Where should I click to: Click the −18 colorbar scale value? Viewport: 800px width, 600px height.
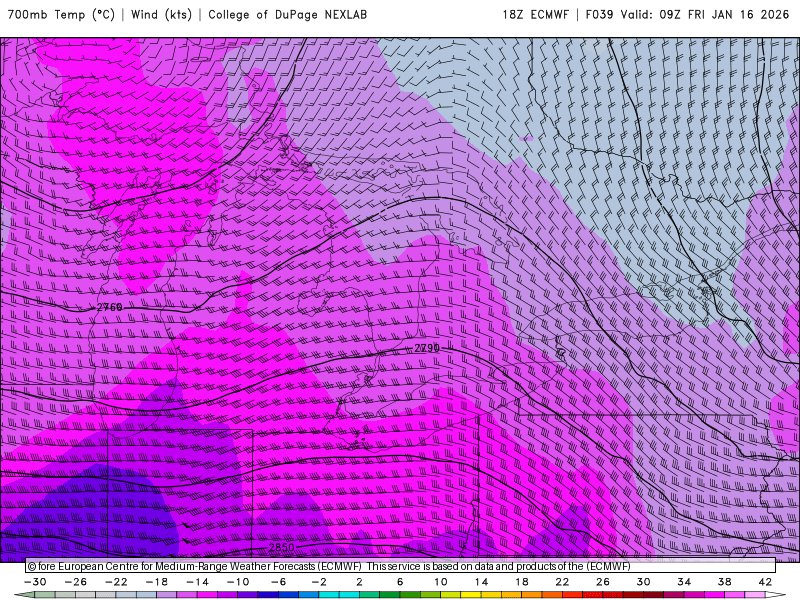[157, 582]
